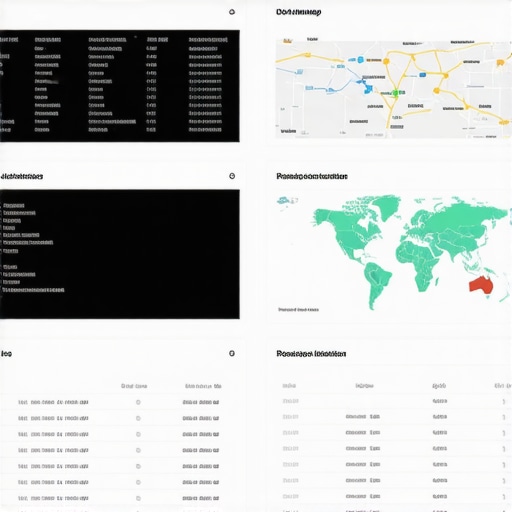Click the small island group legend at the world map's top-left
This screenshot has height=512, width=512.
coord(287,201)
